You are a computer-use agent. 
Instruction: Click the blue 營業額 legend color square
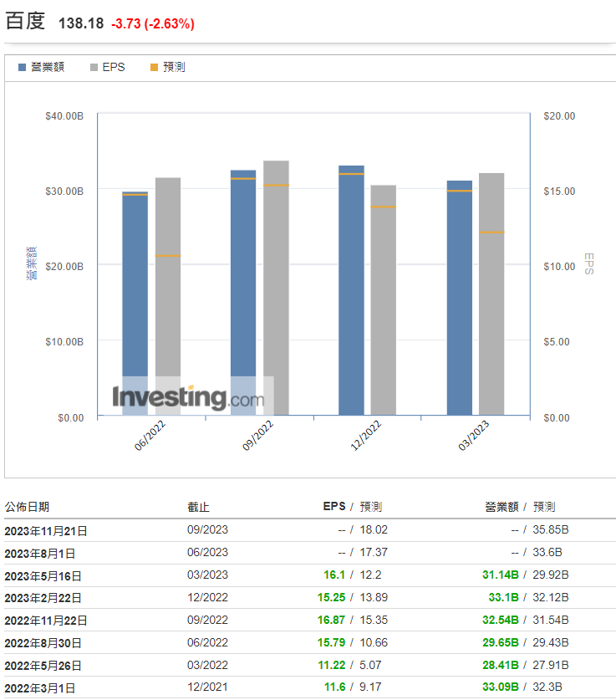[x=22, y=67]
